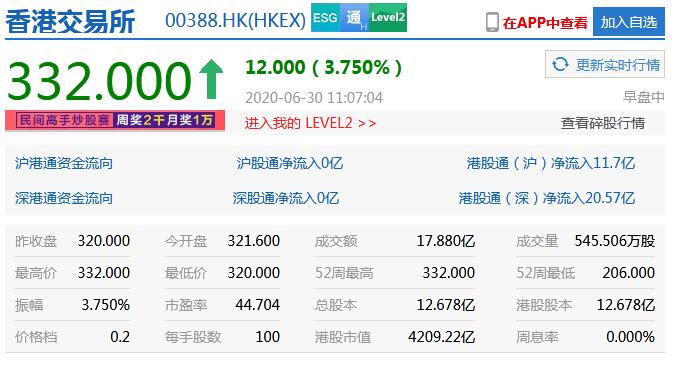
Task: Click 周息率 value 0.000%
Action: pyautogui.click(x=631, y=337)
